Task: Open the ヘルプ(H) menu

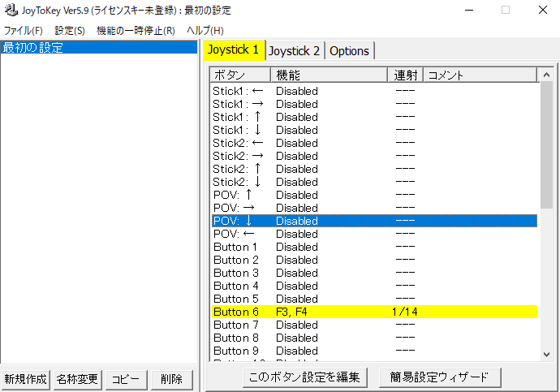Action: click(205, 31)
